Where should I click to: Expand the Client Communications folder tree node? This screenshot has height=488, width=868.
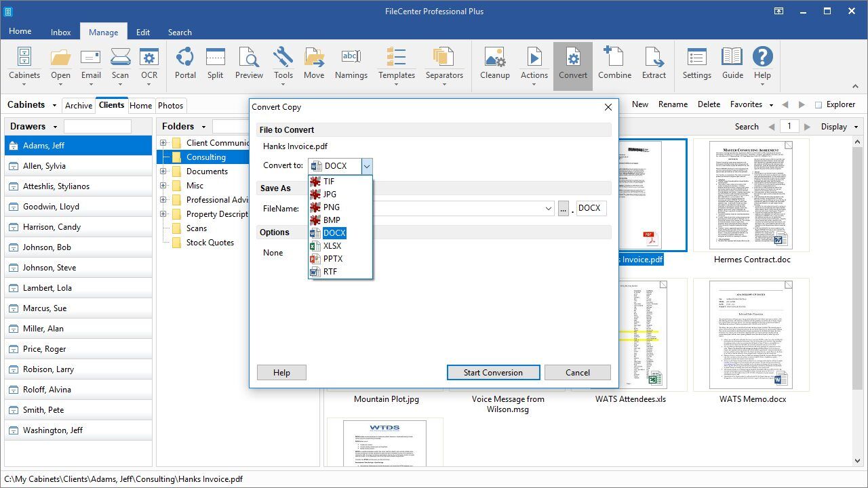[x=163, y=143]
